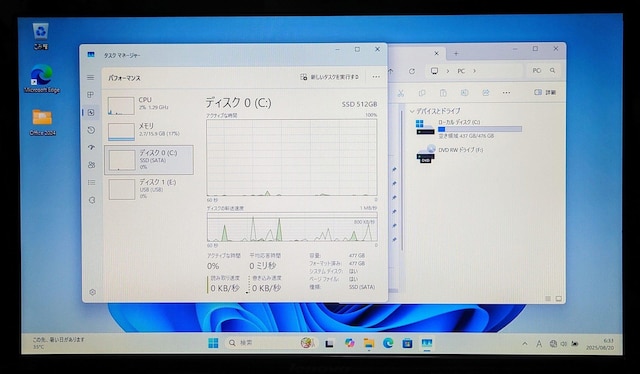This screenshot has width=640, height=374.
Task: Select CPU in performance list
Action: point(149,105)
